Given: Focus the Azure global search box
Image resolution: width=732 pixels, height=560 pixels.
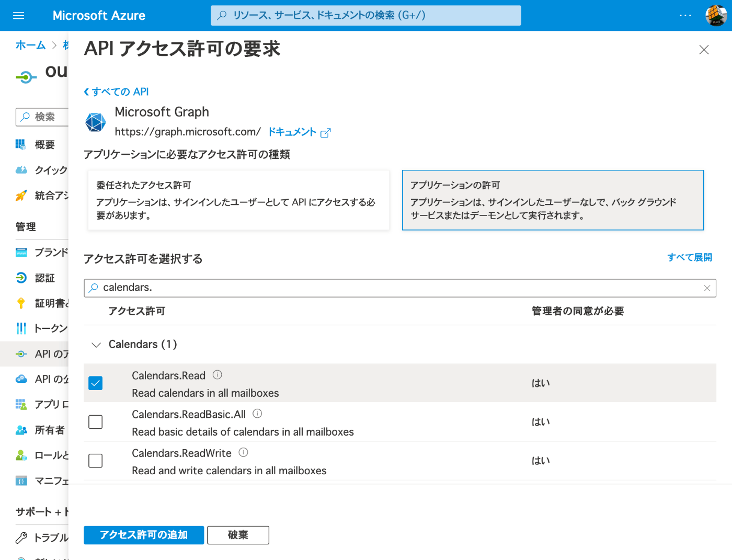Looking at the screenshot, I should tap(366, 15).
